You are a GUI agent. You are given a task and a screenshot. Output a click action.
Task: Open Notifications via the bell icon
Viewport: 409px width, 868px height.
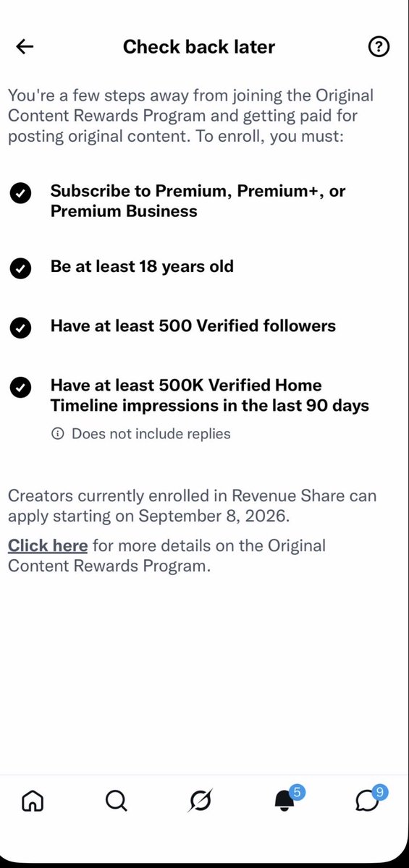tap(285, 801)
